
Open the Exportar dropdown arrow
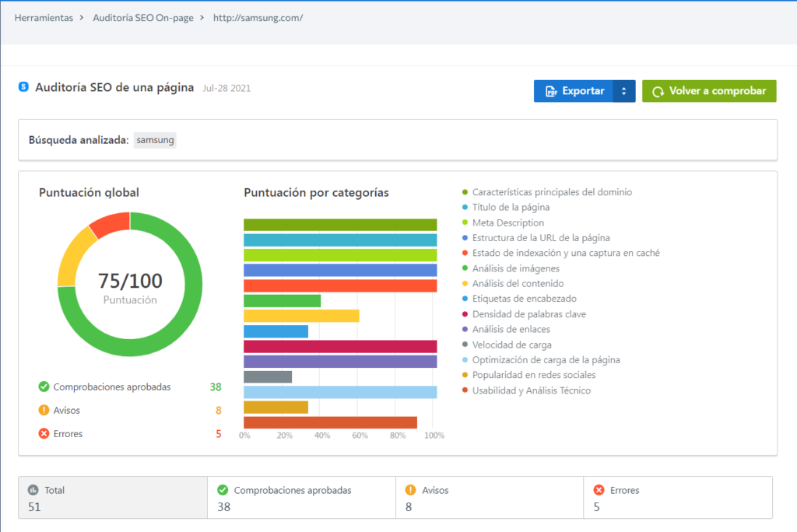click(x=623, y=91)
